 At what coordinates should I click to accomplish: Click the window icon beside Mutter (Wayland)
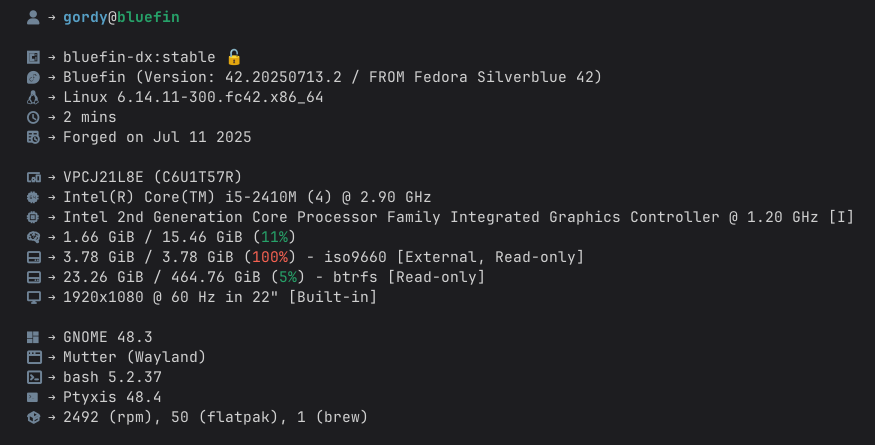pos(34,357)
